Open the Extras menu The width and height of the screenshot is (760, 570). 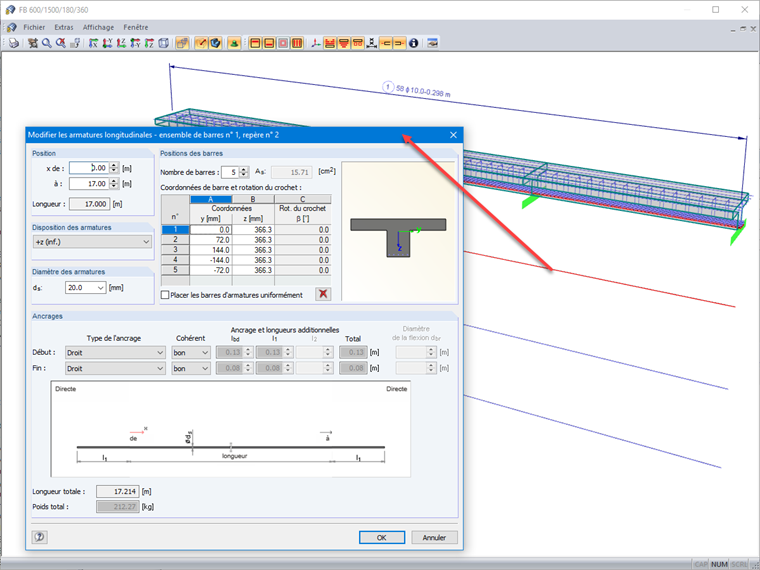[x=64, y=28]
